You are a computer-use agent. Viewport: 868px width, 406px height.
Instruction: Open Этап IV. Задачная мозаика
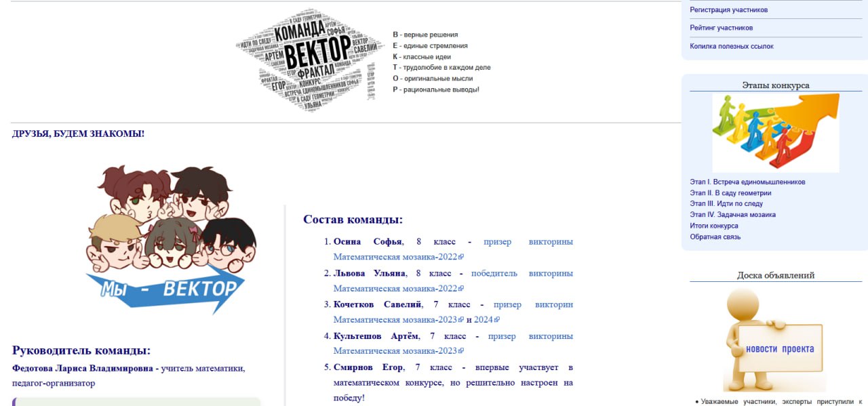[x=732, y=214]
